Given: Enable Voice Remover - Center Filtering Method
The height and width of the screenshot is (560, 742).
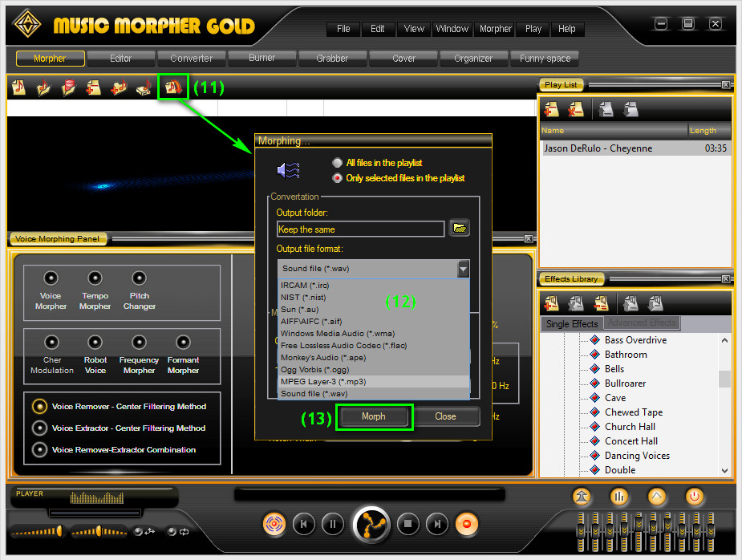Looking at the screenshot, I should click(x=39, y=406).
